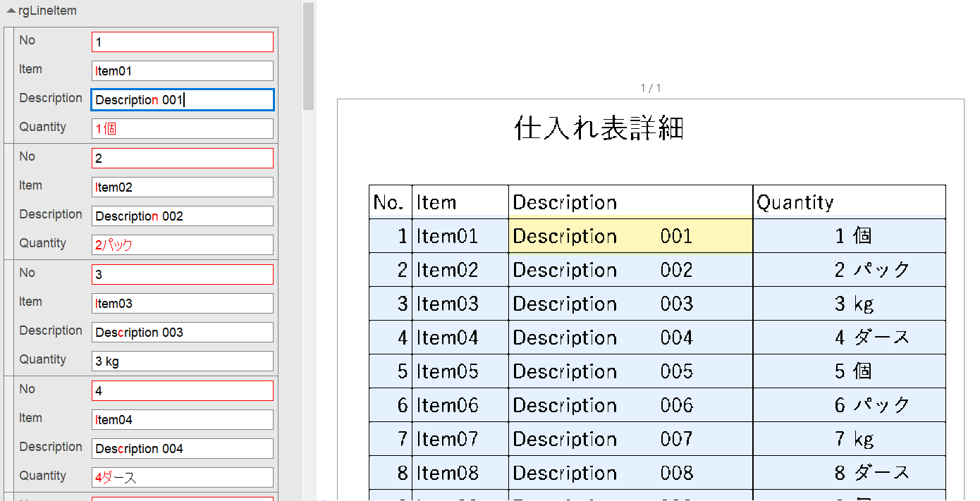
Task: Click the Description 003 input field
Action: pyautogui.click(x=183, y=332)
